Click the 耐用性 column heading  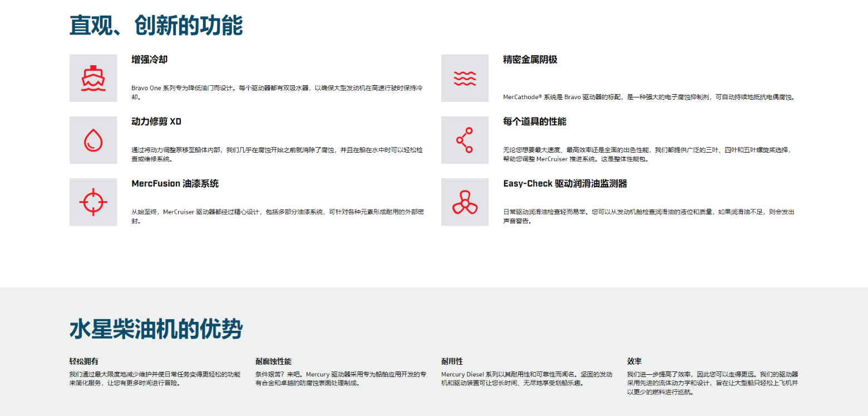click(x=452, y=361)
